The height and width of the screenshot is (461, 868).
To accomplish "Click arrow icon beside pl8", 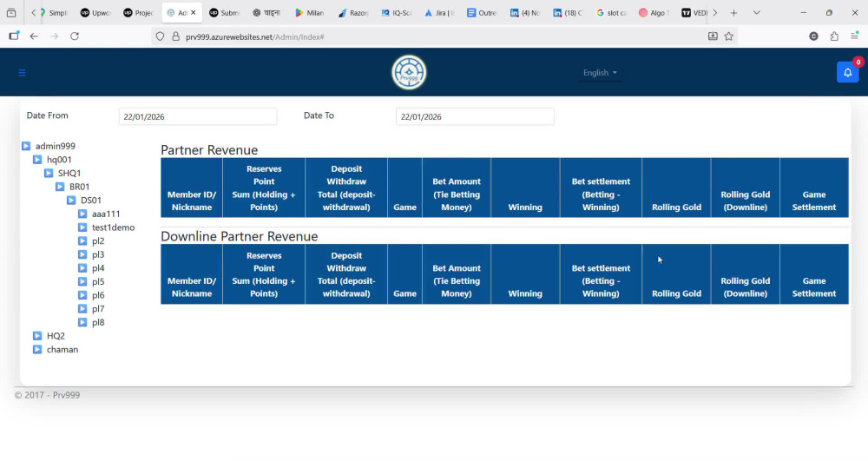I will pyautogui.click(x=82, y=322).
